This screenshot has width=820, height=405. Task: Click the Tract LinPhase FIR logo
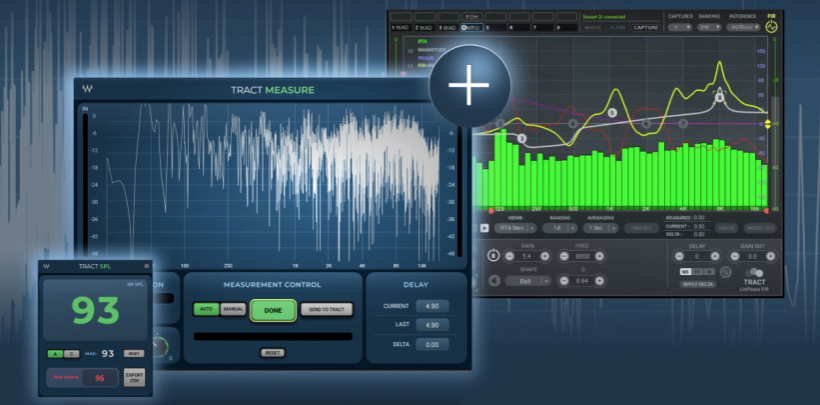(x=754, y=280)
